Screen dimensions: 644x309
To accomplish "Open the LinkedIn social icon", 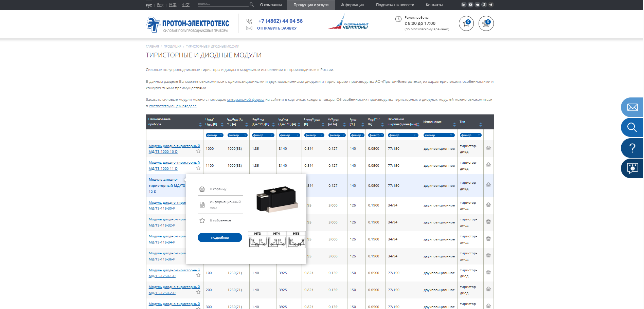I will pyautogui.click(x=464, y=5).
